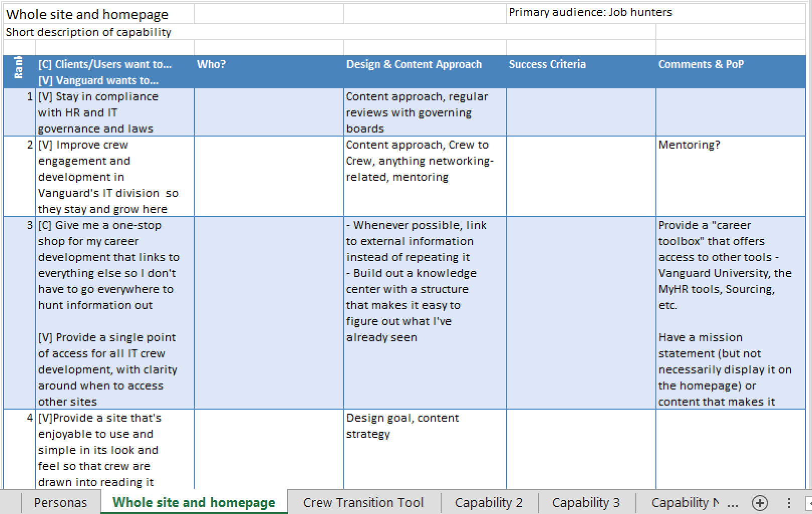Click the 'Mentoring?' comment cell
The height and width of the screenshot is (514, 812).
(x=730, y=177)
